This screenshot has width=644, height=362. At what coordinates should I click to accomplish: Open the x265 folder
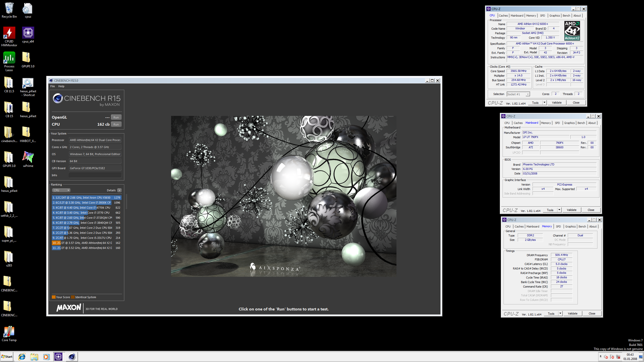point(9,259)
